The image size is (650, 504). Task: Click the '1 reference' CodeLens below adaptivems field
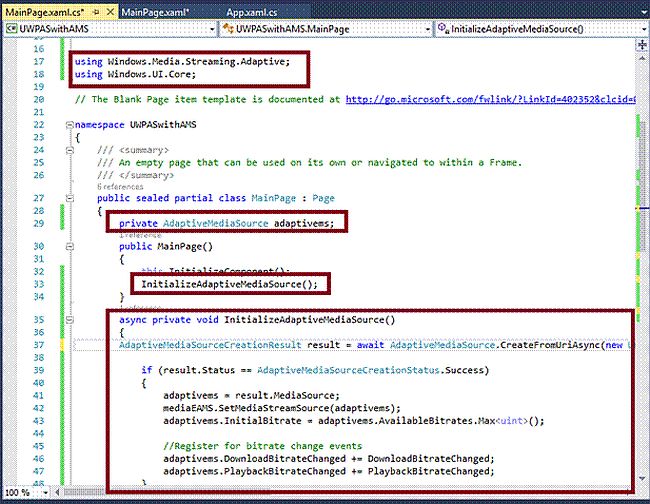coord(140,235)
